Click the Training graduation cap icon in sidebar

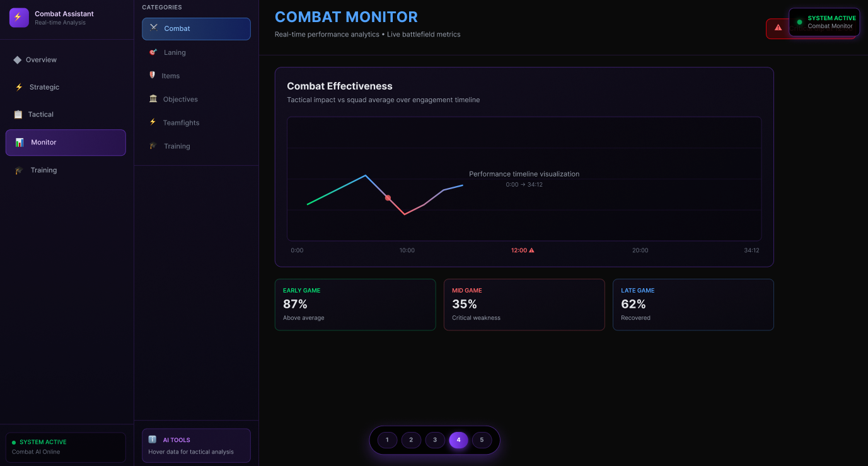[x=19, y=170]
